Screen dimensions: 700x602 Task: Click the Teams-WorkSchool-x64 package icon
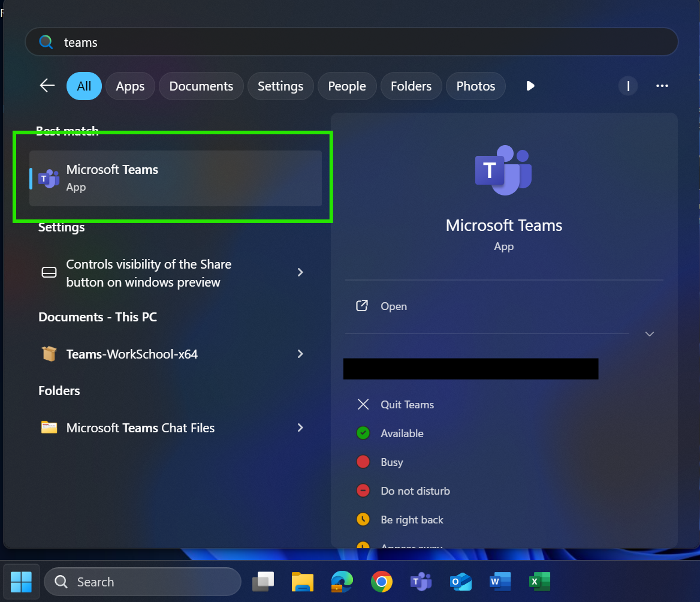tap(49, 354)
